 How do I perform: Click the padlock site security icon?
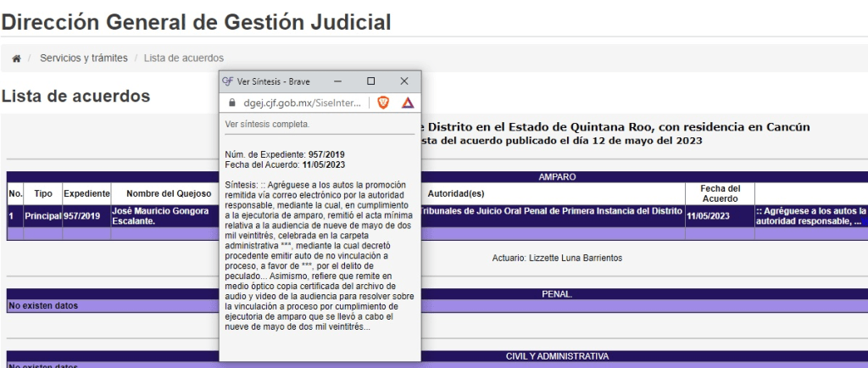click(231, 103)
